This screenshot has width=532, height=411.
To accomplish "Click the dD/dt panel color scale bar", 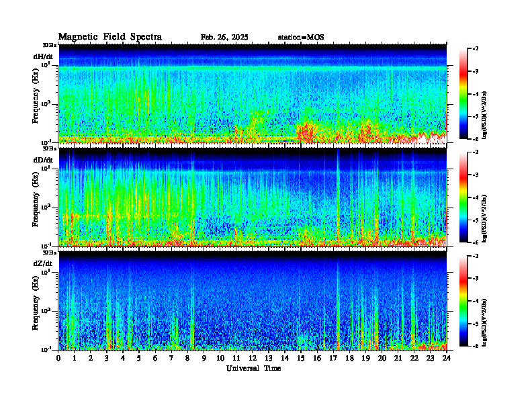I will 463,197.
